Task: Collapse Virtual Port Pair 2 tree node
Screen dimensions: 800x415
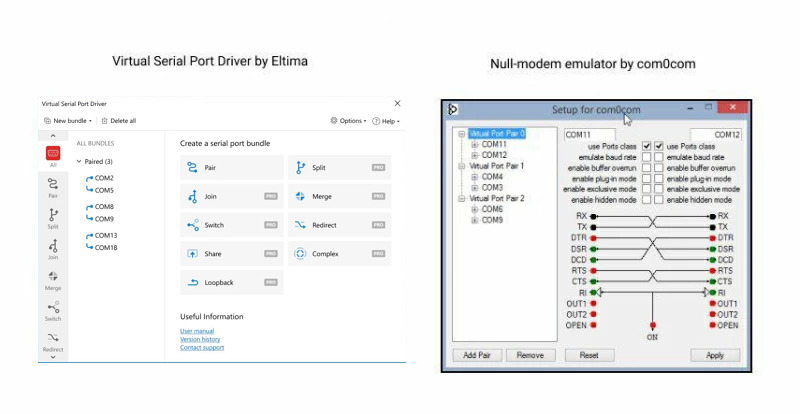Action: (x=462, y=199)
